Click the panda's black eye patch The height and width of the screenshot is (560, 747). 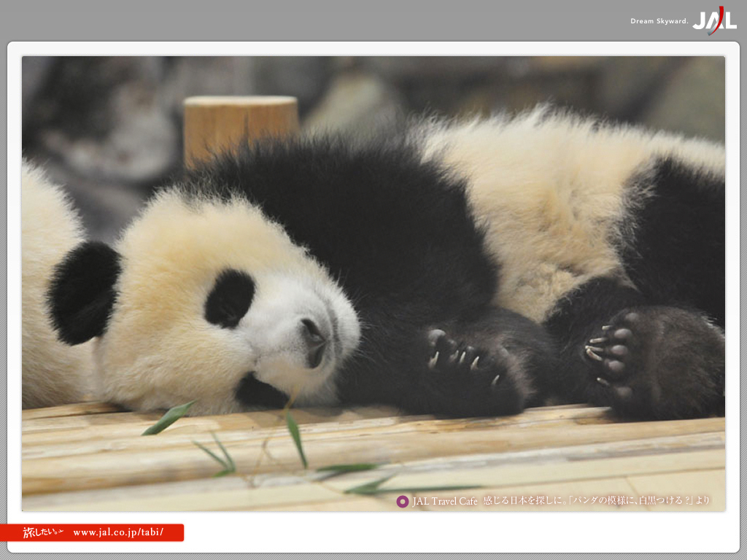tap(229, 297)
